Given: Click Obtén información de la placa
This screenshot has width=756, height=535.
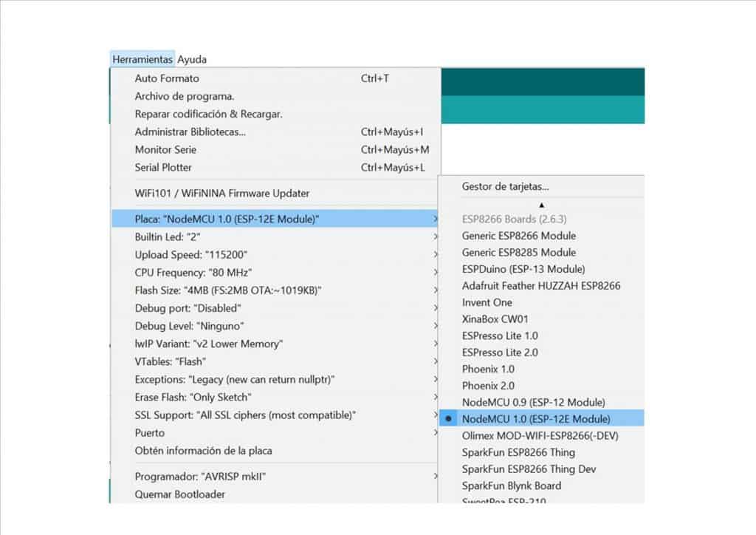Looking at the screenshot, I should pyautogui.click(x=203, y=451).
